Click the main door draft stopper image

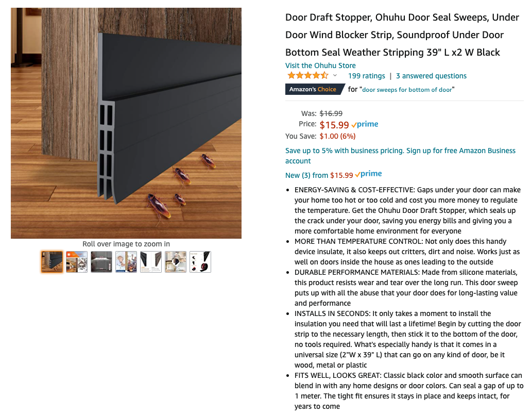coord(126,123)
